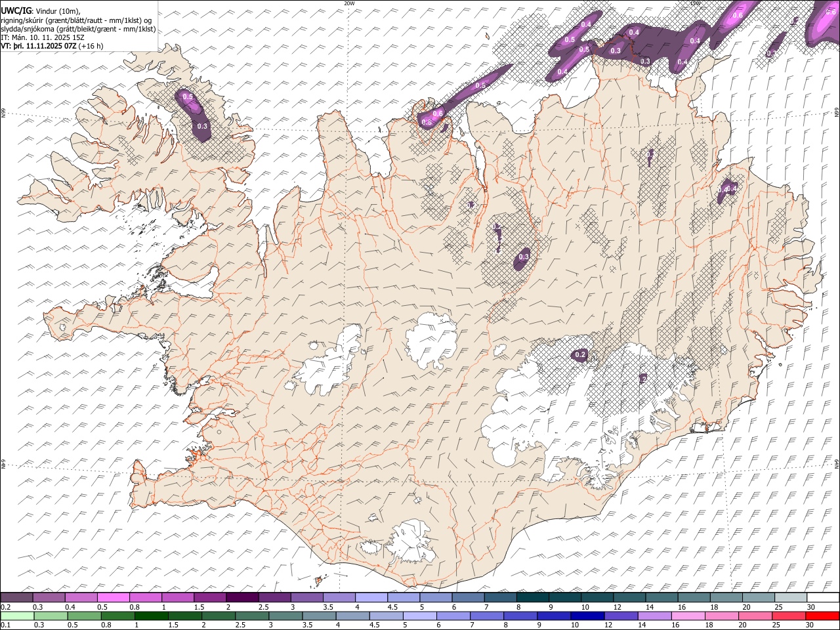The height and width of the screenshot is (630, 840).
Task: Click the UWC/IG title text
Action: [16, 11]
